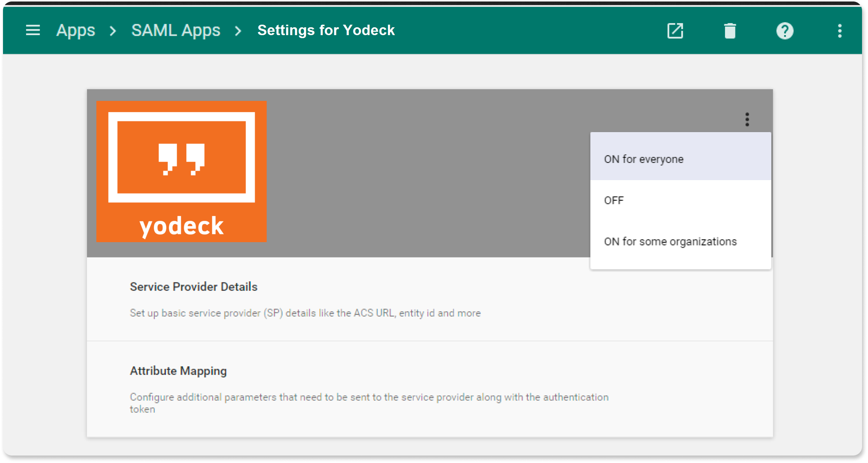Click the Yodeck app logo
Viewport: 868px width, 463px height.
[182, 171]
